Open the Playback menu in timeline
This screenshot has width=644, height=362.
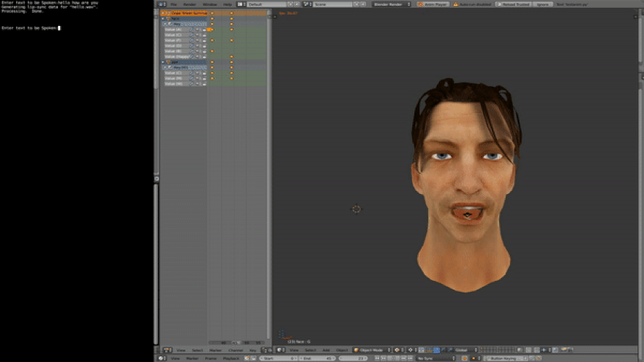click(x=231, y=358)
